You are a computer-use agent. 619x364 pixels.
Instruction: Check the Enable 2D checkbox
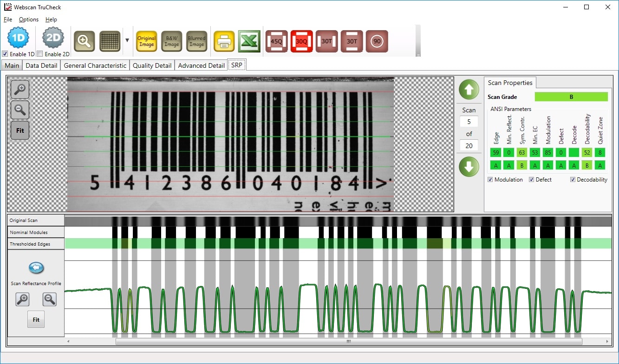tap(39, 54)
